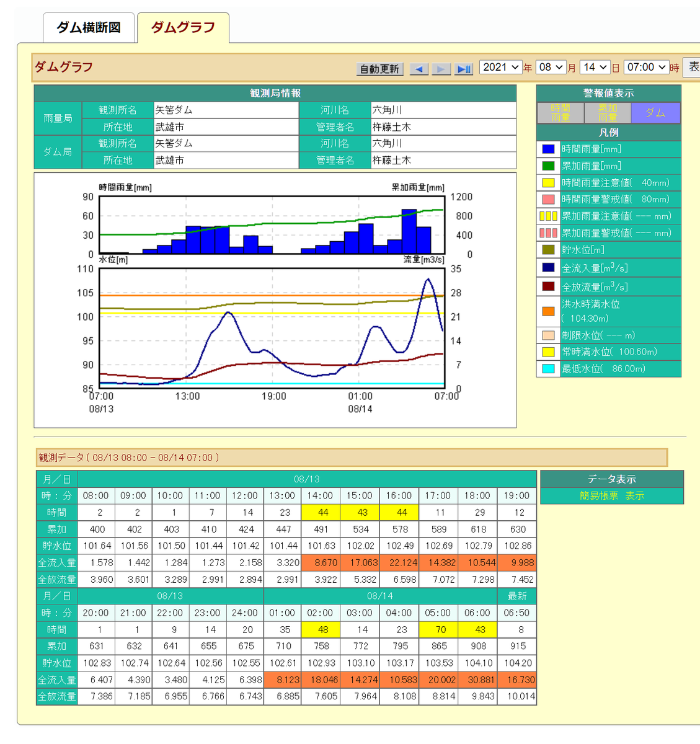Click the cyan 最低水位 legend swatch
This screenshot has width=700, height=744.
(548, 368)
